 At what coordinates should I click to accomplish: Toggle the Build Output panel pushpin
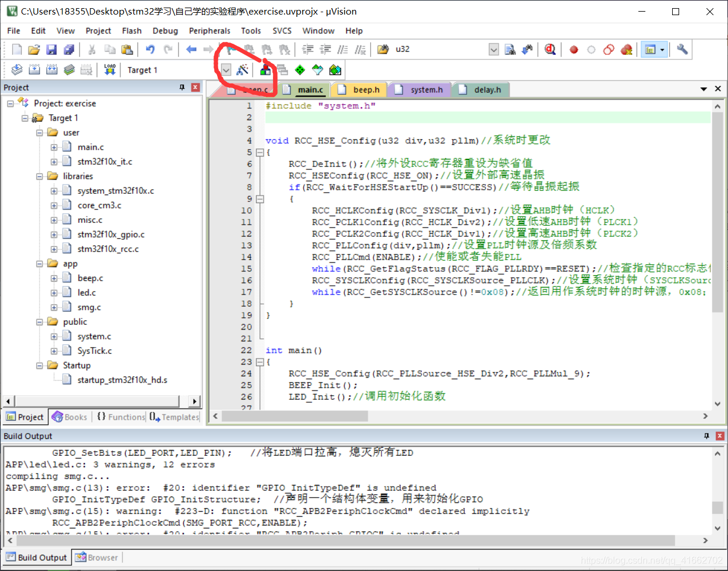706,436
